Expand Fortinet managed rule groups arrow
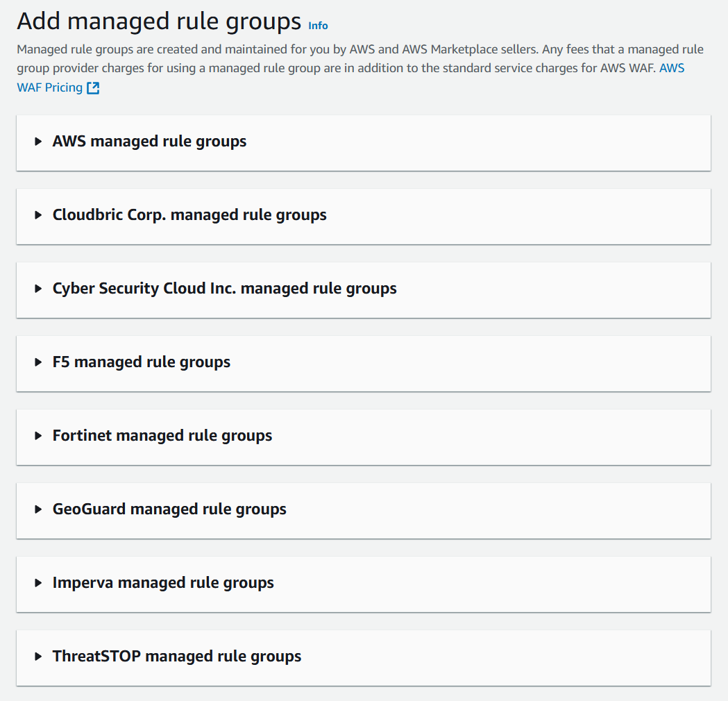Viewport: 728px width, 701px height. pyautogui.click(x=38, y=436)
